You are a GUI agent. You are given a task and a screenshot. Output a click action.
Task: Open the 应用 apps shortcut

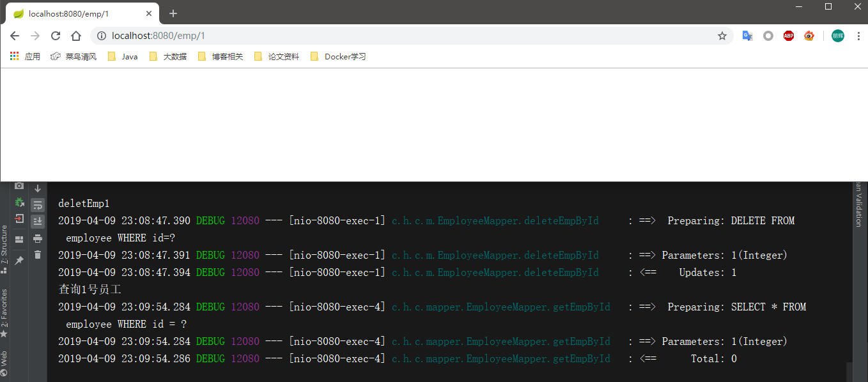(x=26, y=56)
